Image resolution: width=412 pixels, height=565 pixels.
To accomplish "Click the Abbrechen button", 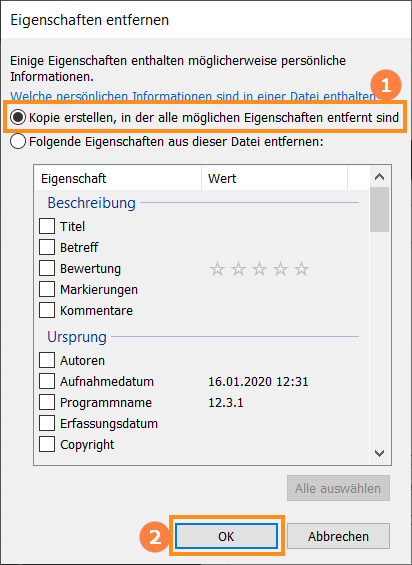I will pos(338,536).
